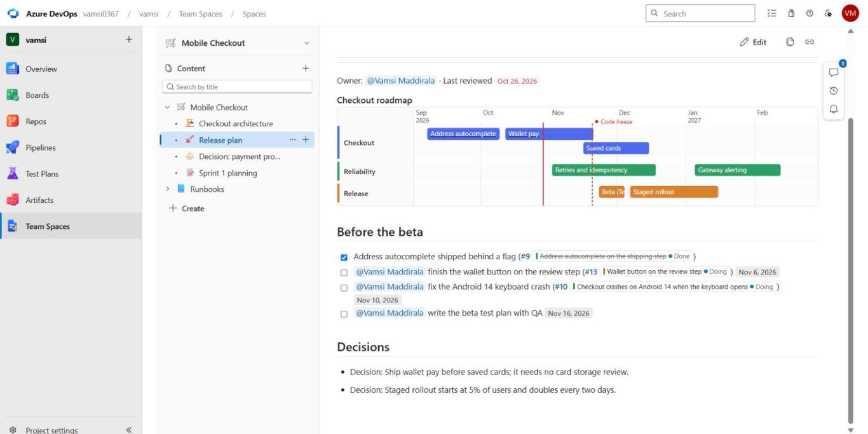Open work item link #9

click(x=525, y=257)
